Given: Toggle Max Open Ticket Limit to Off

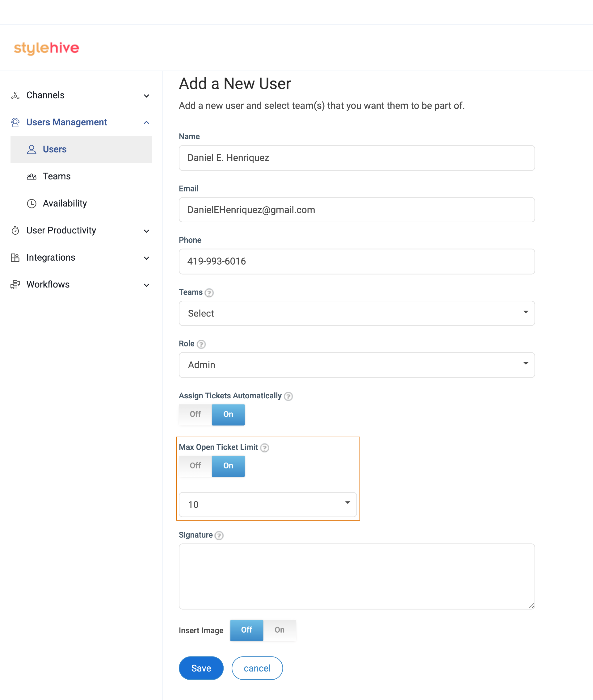Looking at the screenshot, I should (x=195, y=465).
